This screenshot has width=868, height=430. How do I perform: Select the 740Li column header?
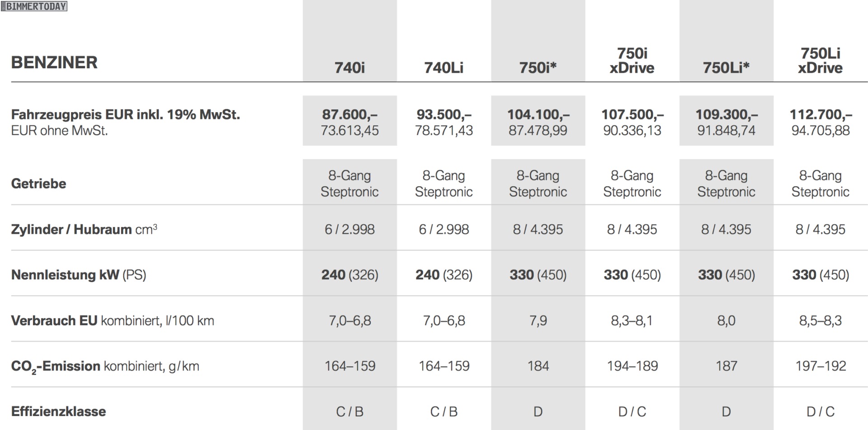point(443,68)
